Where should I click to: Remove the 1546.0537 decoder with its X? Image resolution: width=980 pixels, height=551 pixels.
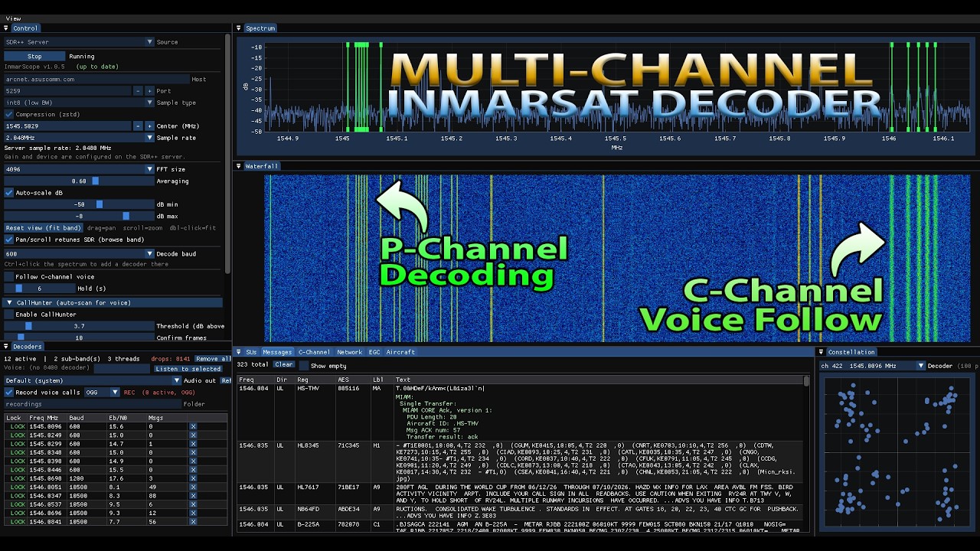(193, 504)
